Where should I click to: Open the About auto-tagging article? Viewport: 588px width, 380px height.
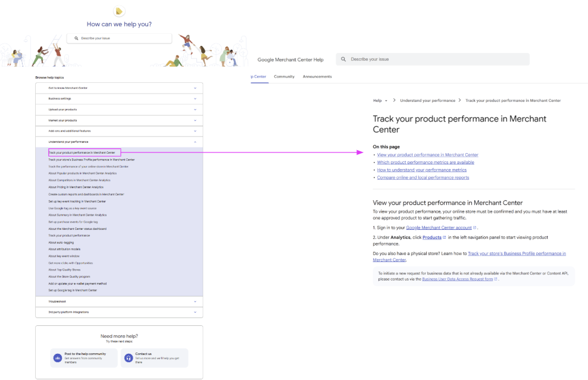point(61,242)
